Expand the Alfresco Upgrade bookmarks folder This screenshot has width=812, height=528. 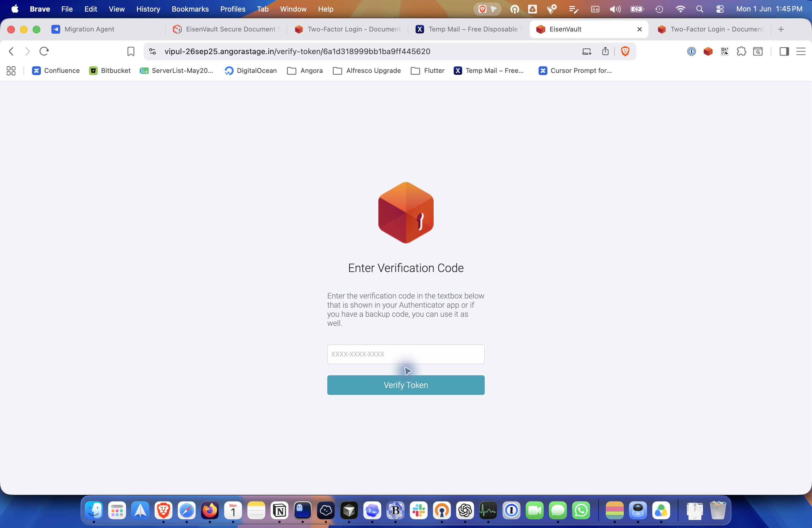click(367, 71)
